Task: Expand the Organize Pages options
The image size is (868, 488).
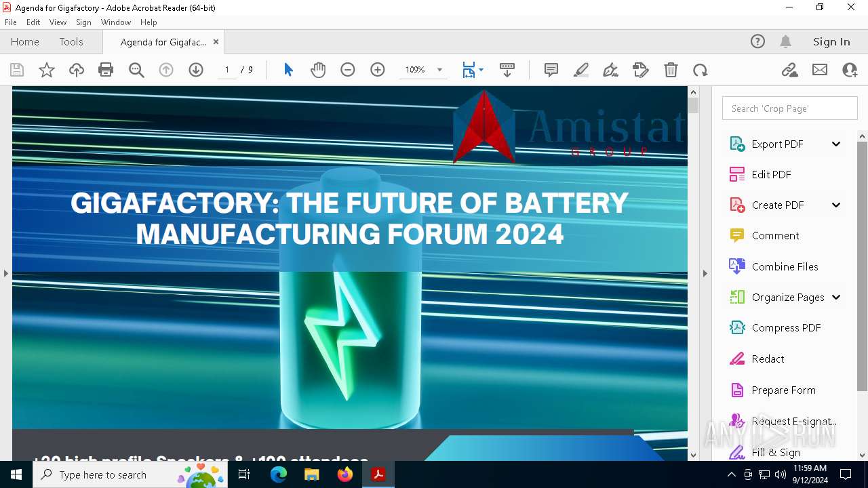Action: click(836, 297)
